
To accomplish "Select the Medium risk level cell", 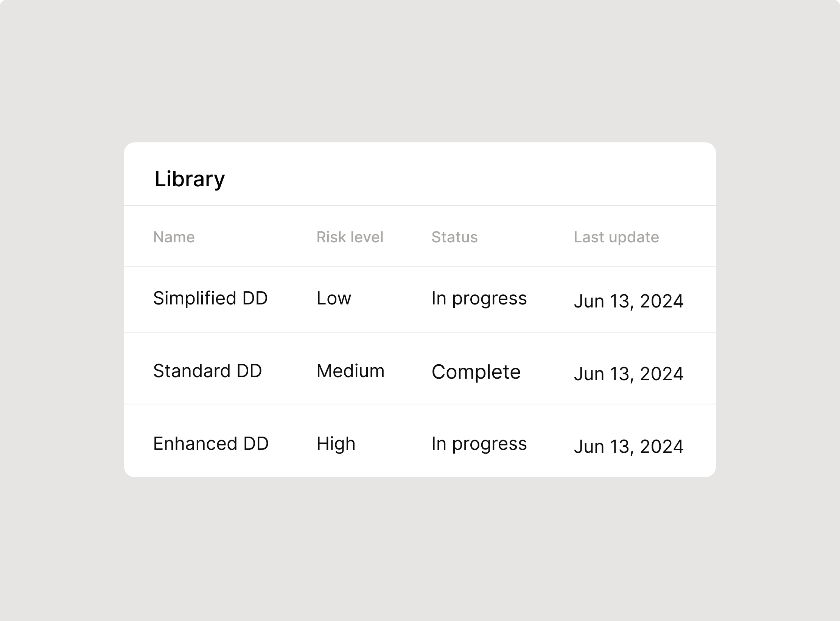I will click(x=350, y=371).
